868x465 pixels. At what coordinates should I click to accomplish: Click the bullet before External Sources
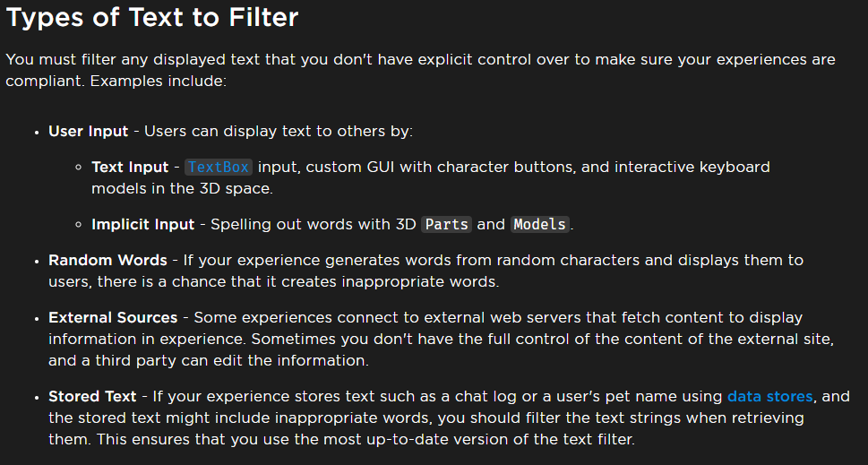click(37, 319)
